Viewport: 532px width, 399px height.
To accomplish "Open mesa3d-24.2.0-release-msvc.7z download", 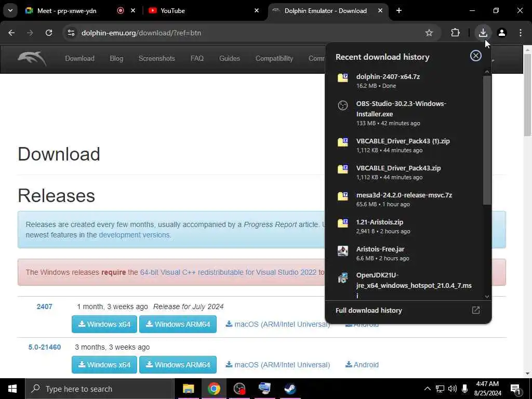I will (404, 199).
